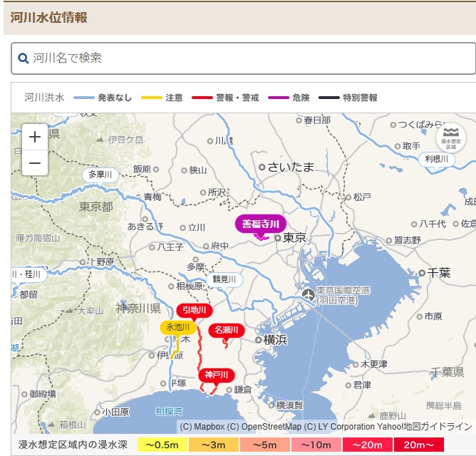
Task: Select the red 名瀬川 river marker
Action: click(227, 330)
